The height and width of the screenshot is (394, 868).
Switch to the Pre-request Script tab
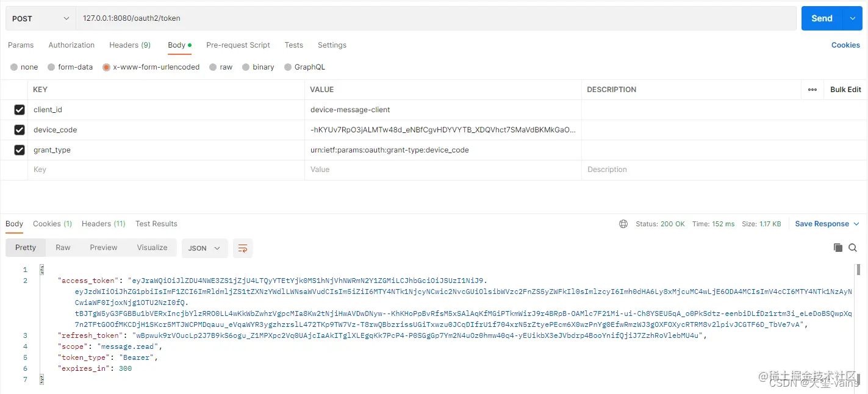click(238, 45)
